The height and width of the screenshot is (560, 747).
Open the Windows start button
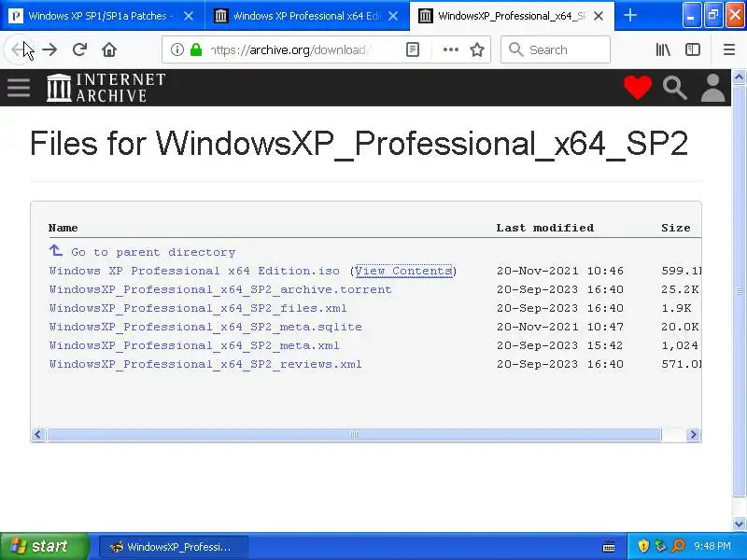[x=44, y=546]
